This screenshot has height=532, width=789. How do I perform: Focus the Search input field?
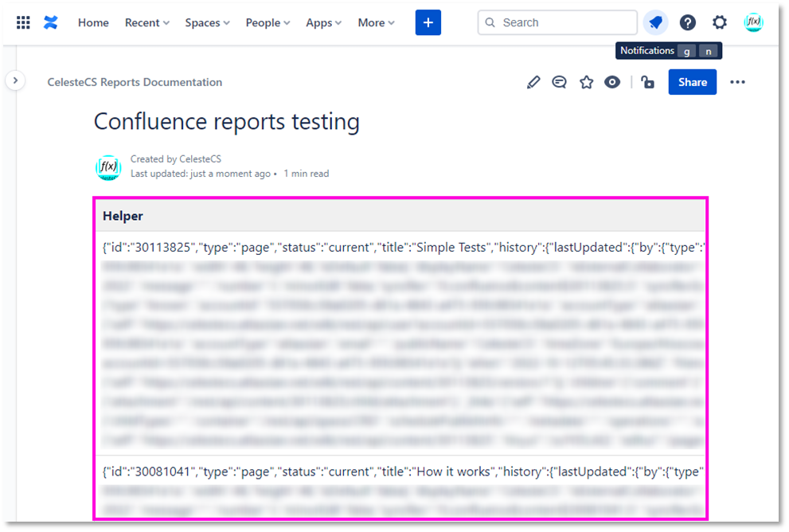pyautogui.click(x=557, y=22)
